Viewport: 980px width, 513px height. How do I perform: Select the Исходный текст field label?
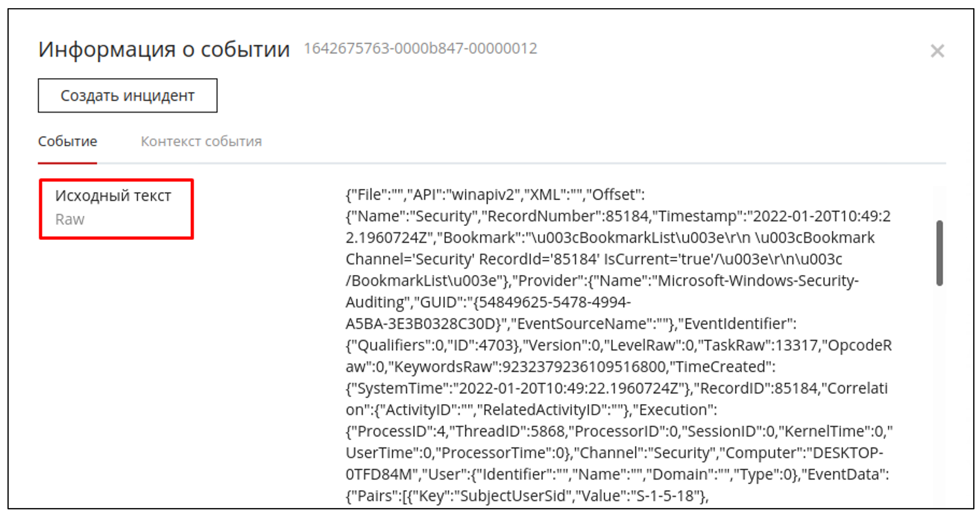pyautogui.click(x=113, y=196)
